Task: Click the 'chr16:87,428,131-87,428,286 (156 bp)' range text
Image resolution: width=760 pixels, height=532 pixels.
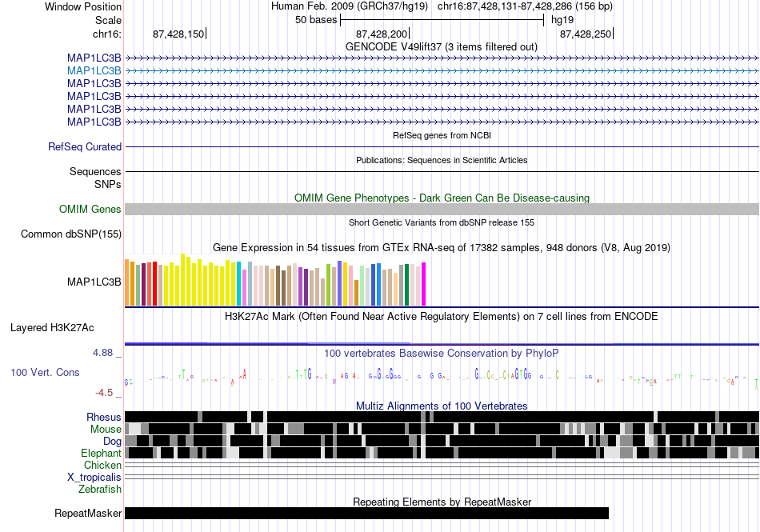Action: 525,6
